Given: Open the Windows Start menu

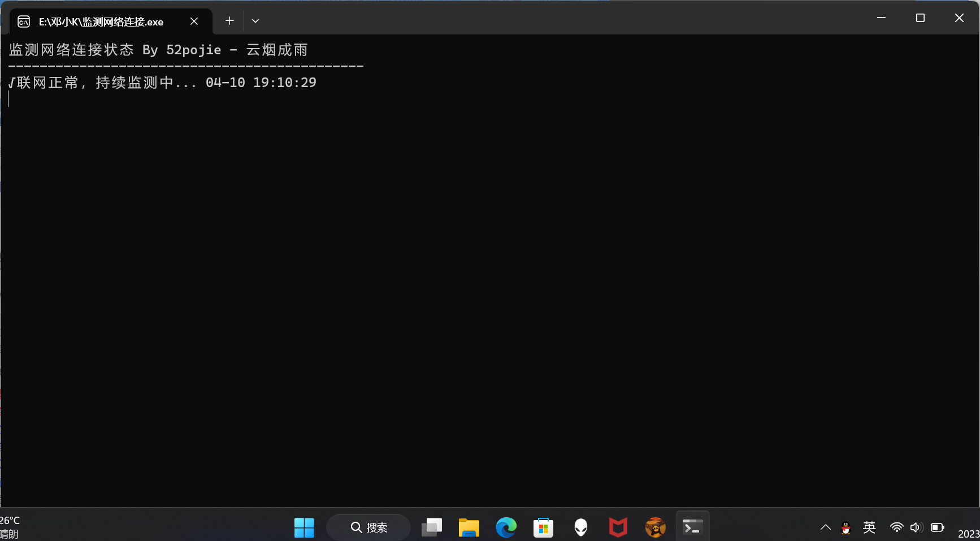Looking at the screenshot, I should pyautogui.click(x=304, y=527).
